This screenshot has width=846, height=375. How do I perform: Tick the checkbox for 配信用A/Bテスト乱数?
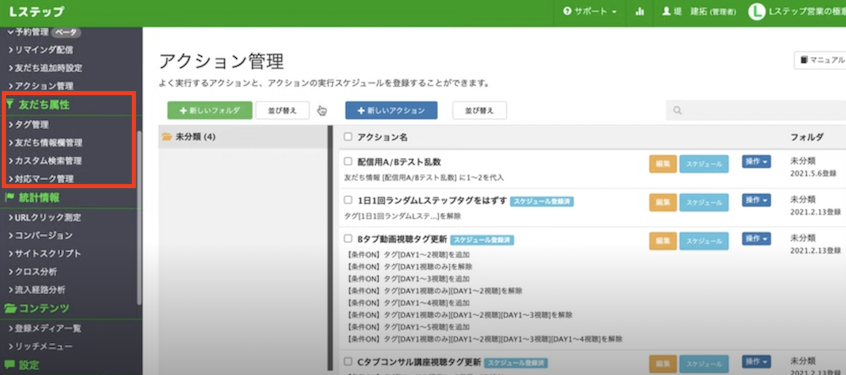348,161
